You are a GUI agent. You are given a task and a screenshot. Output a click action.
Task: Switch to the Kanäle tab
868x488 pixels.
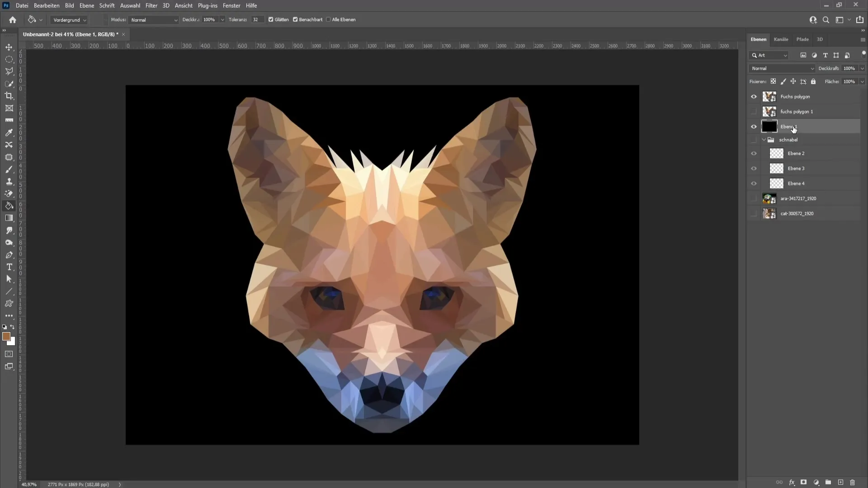pyautogui.click(x=781, y=39)
